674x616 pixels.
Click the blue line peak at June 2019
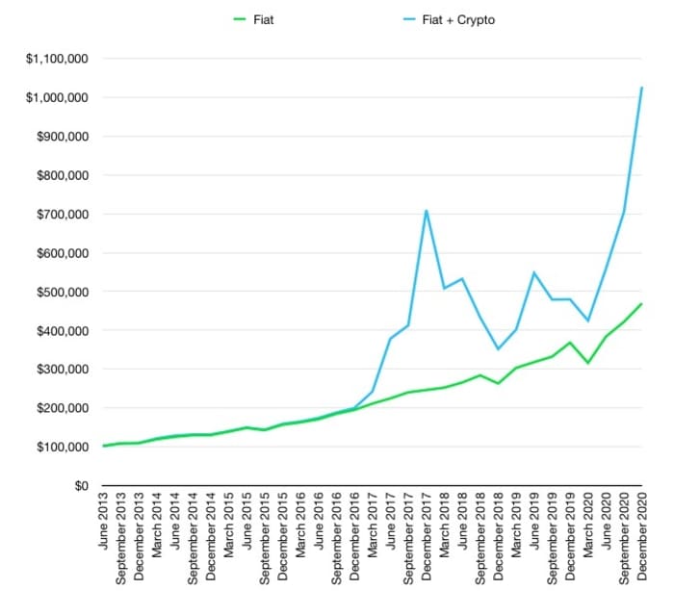pos(533,272)
